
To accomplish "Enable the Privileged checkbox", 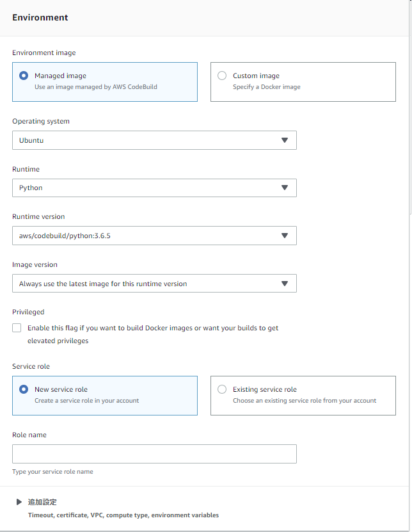I will pos(17,328).
